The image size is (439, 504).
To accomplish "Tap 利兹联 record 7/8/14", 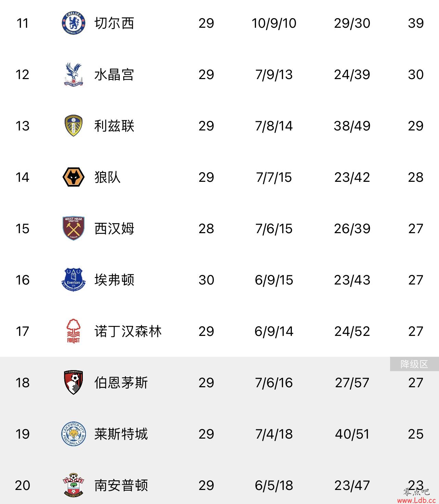I will (274, 126).
